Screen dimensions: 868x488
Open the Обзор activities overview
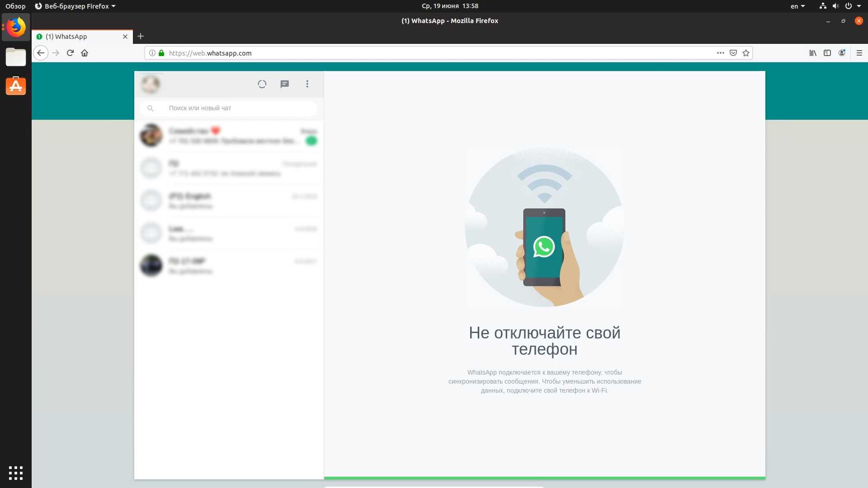15,6
